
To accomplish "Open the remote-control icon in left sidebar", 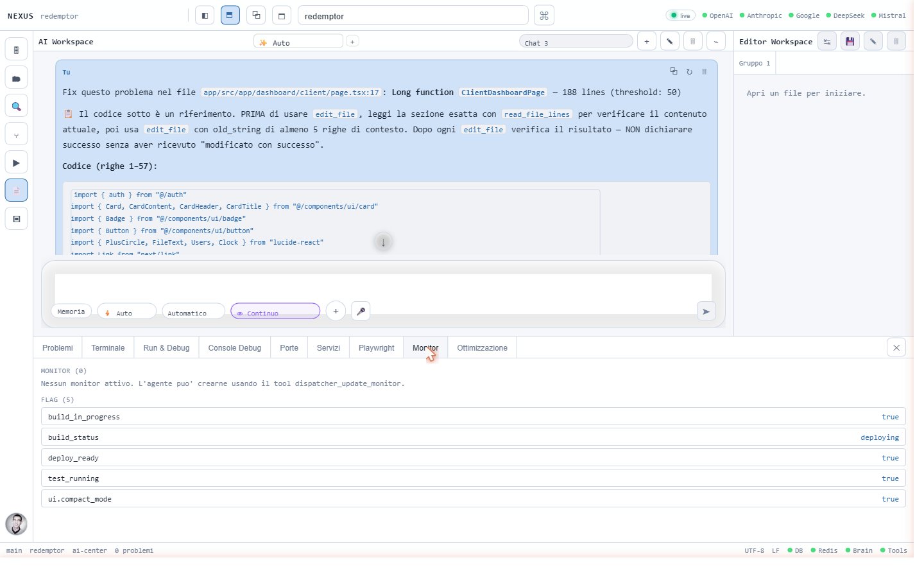I will (x=16, y=49).
